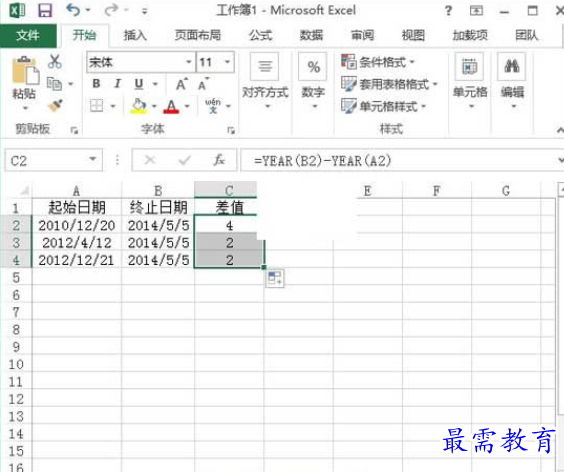Click the Name Box showing C2

tap(47, 160)
